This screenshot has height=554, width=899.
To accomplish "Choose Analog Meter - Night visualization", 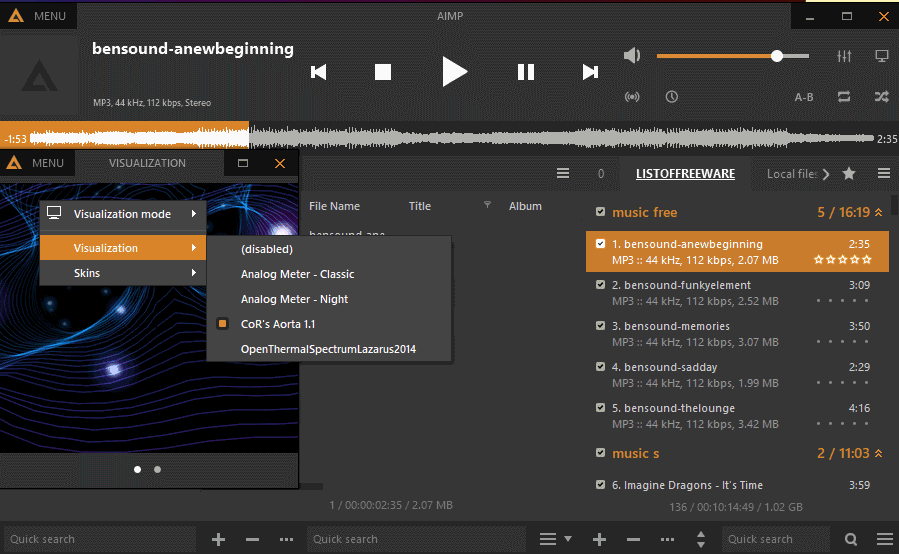I will coord(329,299).
